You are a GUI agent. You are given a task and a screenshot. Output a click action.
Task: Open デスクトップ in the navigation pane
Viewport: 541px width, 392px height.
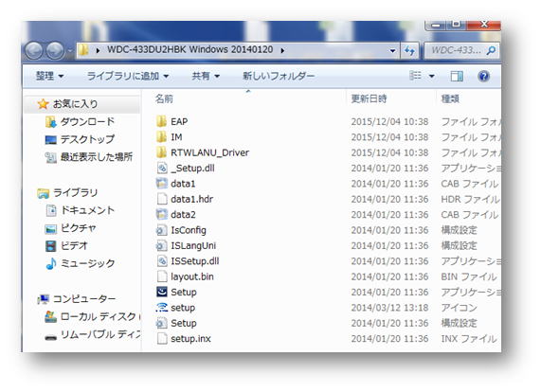pos(87,139)
